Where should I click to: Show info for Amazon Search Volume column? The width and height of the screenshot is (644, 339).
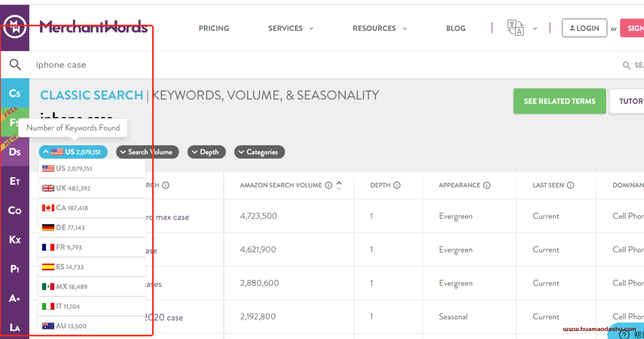pyautogui.click(x=329, y=185)
